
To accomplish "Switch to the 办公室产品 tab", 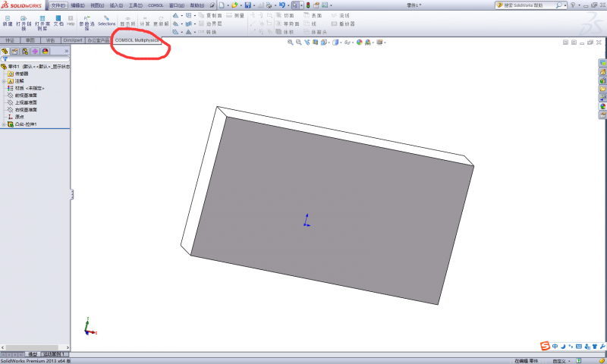I will 99,40.
